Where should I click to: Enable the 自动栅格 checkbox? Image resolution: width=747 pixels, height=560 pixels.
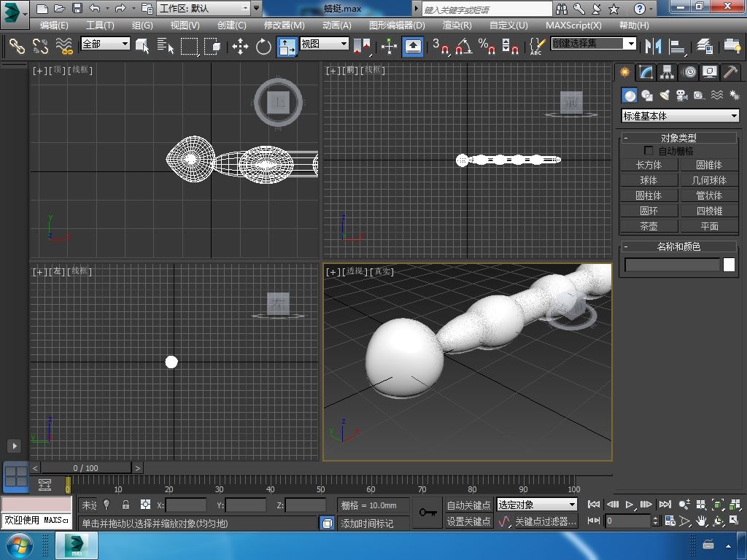[x=649, y=151]
